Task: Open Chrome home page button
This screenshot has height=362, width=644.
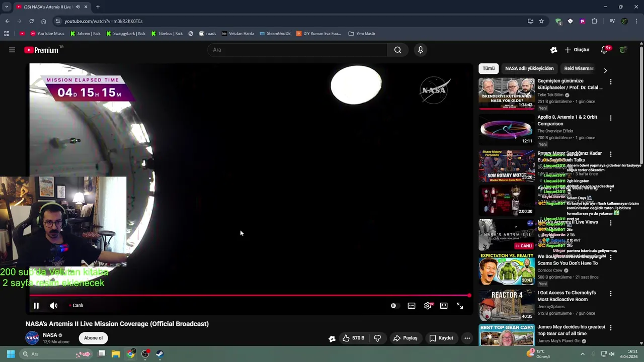Action: click(x=43, y=21)
